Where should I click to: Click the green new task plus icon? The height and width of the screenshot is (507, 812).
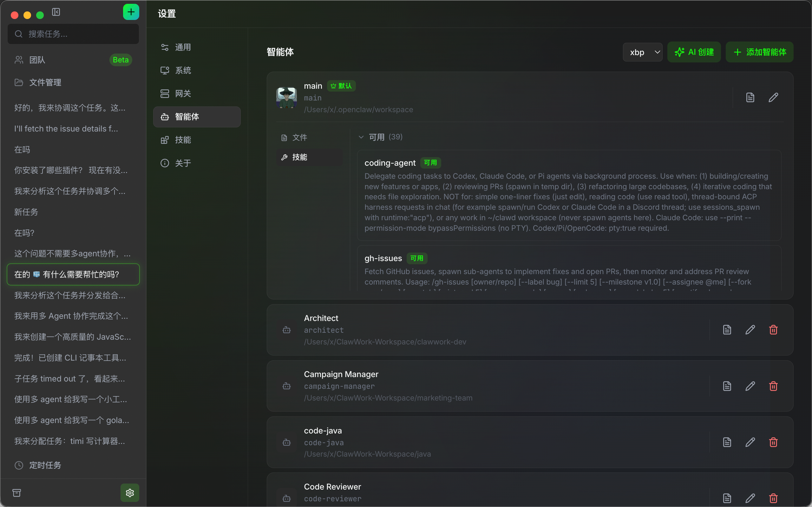(131, 12)
